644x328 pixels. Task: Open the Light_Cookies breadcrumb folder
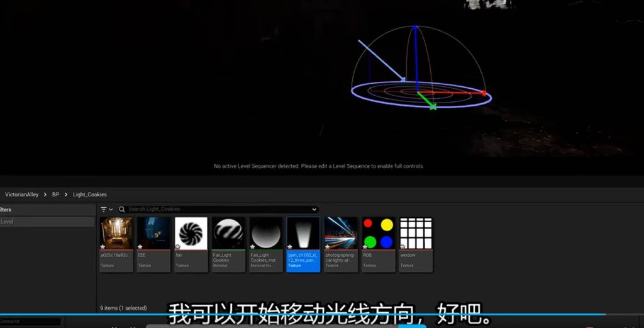pyautogui.click(x=89, y=195)
